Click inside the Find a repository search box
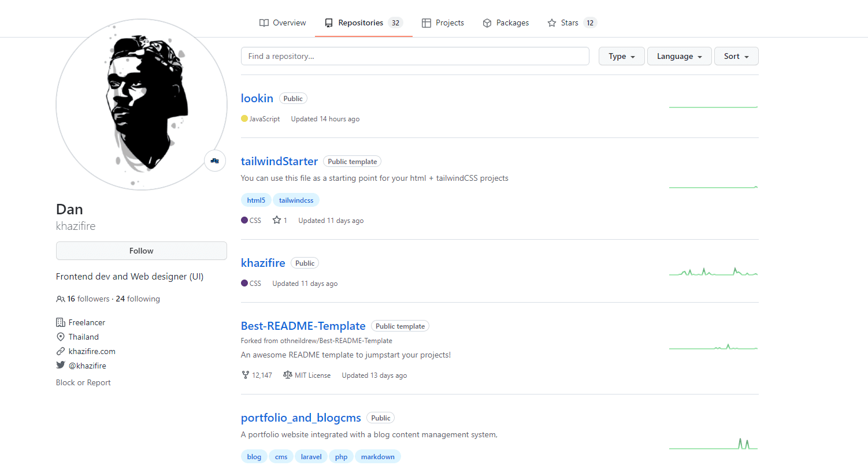Screen dimensions: 868x469 pos(415,56)
